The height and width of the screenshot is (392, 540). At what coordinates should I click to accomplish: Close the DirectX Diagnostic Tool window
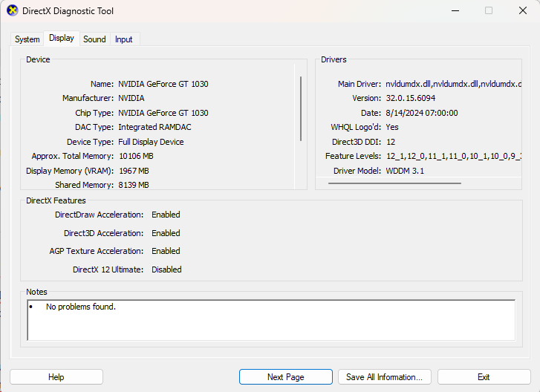click(x=523, y=10)
